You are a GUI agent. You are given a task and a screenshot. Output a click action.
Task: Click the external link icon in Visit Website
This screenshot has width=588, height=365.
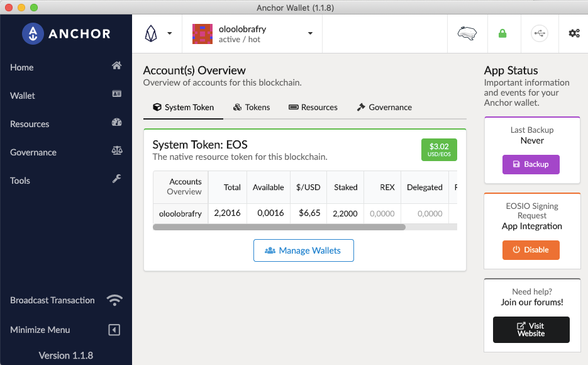coord(521,325)
